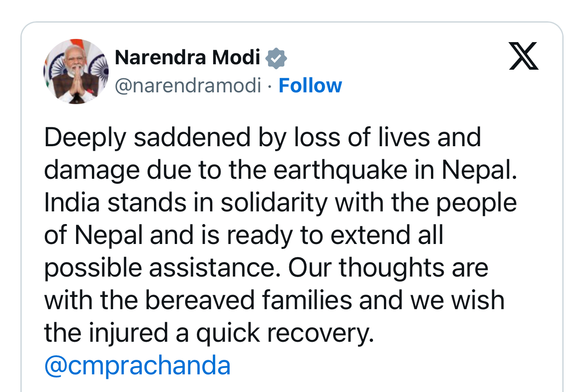Image resolution: width=584 pixels, height=392 pixels.
Task: Click the blue verified badge
Action: pyautogui.click(x=276, y=58)
